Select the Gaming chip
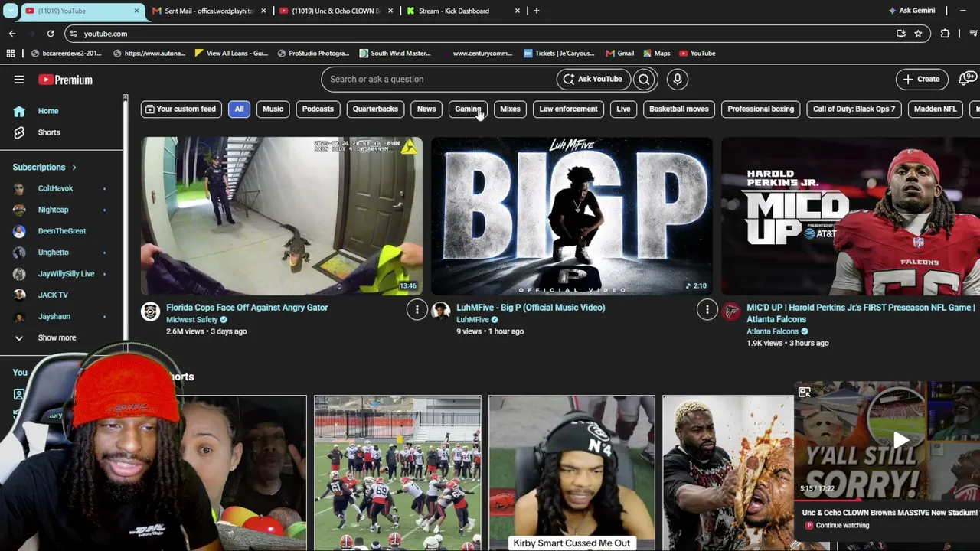This screenshot has height=551, width=980. (x=468, y=109)
